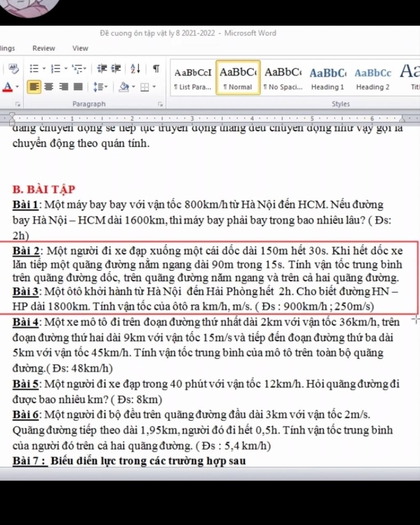Click the ruler right indent marker
420x525 pixels.
click(x=402, y=119)
